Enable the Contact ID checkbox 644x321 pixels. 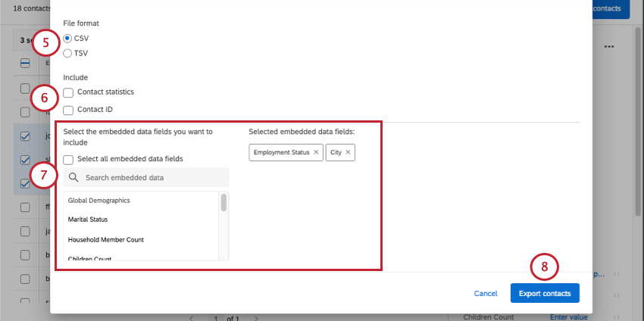pos(68,110)
